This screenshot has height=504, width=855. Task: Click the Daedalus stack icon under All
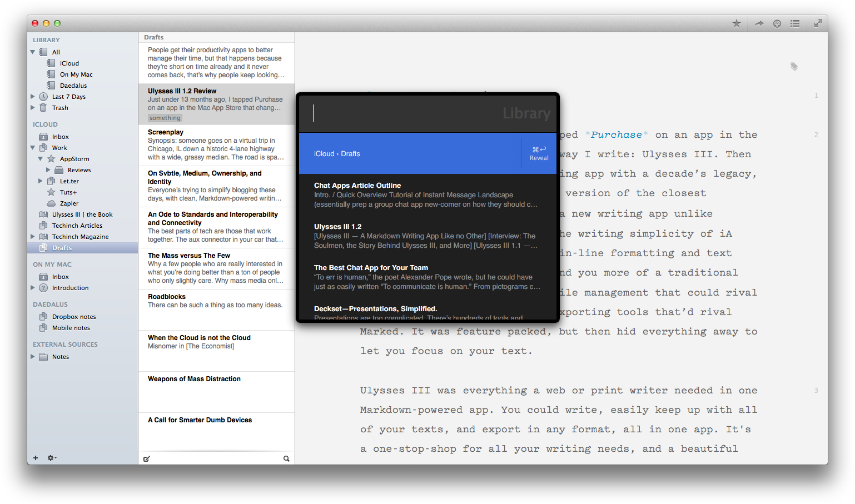tap(51, 86)
